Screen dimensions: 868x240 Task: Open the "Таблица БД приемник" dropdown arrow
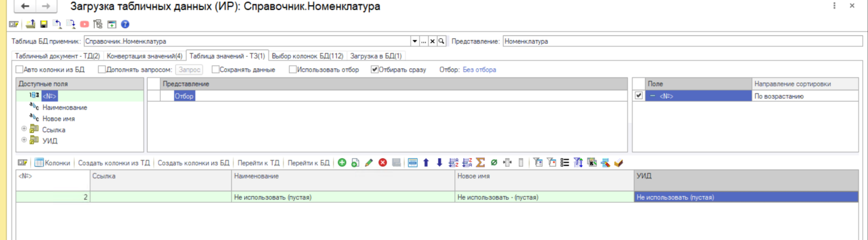[414, 42]
